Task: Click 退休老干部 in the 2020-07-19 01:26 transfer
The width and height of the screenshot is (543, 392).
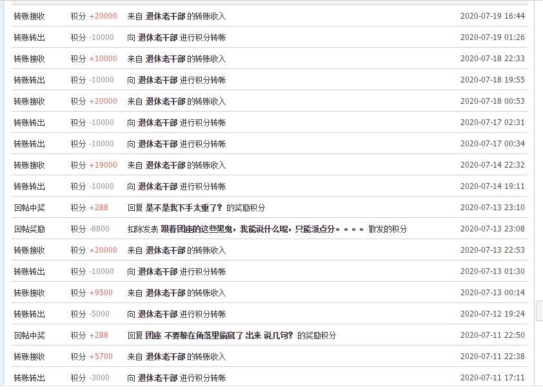Action: pos(157,37)
